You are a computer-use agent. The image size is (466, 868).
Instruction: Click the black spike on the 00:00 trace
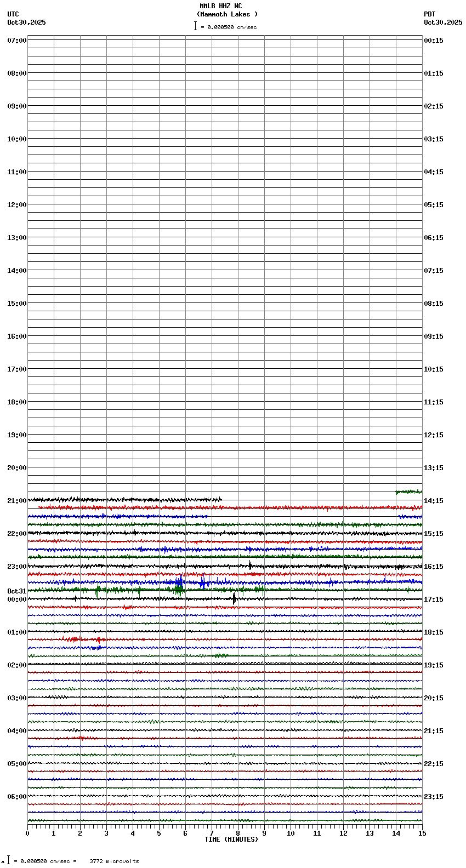click(x=234, y=598)
